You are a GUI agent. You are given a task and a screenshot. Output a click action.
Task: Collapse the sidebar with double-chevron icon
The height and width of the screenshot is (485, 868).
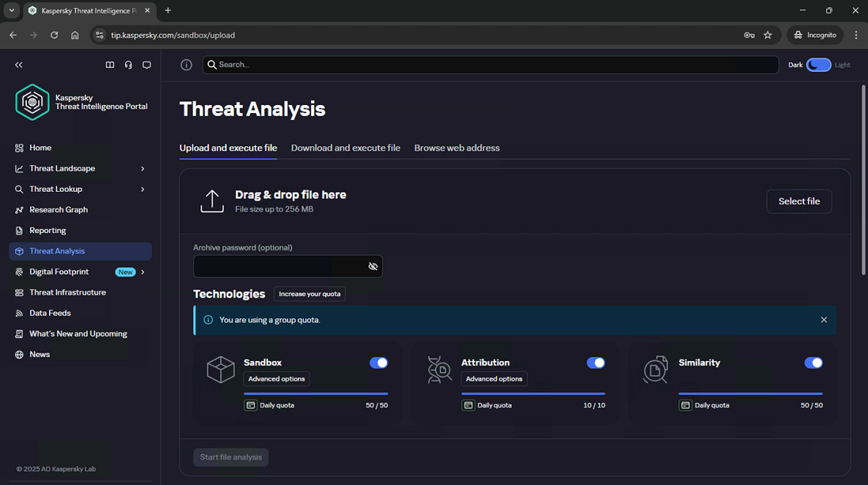(19, 64)
